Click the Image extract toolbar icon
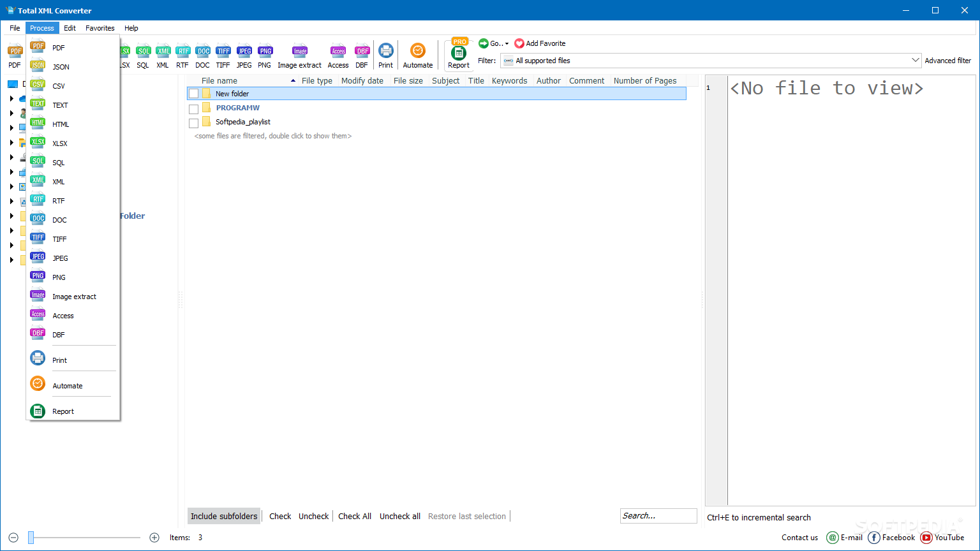The image size is (980, 551). click(x=299, y=52)
